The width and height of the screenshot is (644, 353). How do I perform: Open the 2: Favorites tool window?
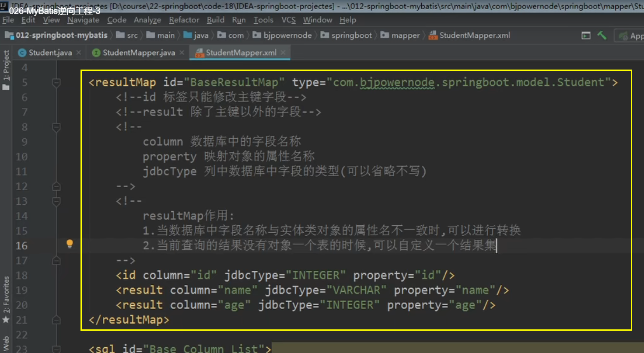pyautogui.click(x=6, y=300)
